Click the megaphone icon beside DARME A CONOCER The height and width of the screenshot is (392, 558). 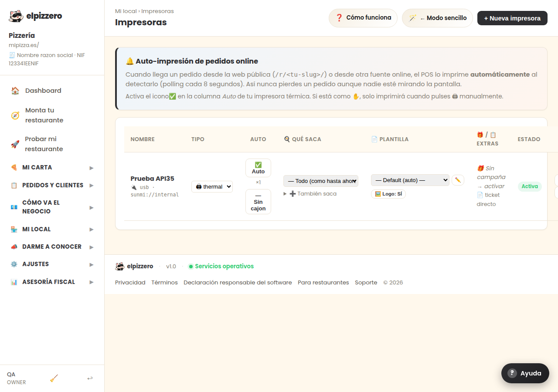pos(14,247)
